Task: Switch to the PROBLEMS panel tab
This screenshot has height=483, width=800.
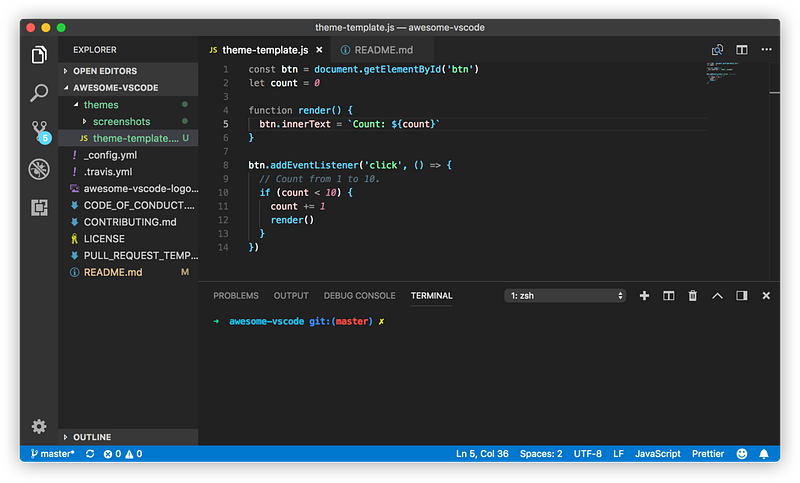Action: (x=235, y=296)
